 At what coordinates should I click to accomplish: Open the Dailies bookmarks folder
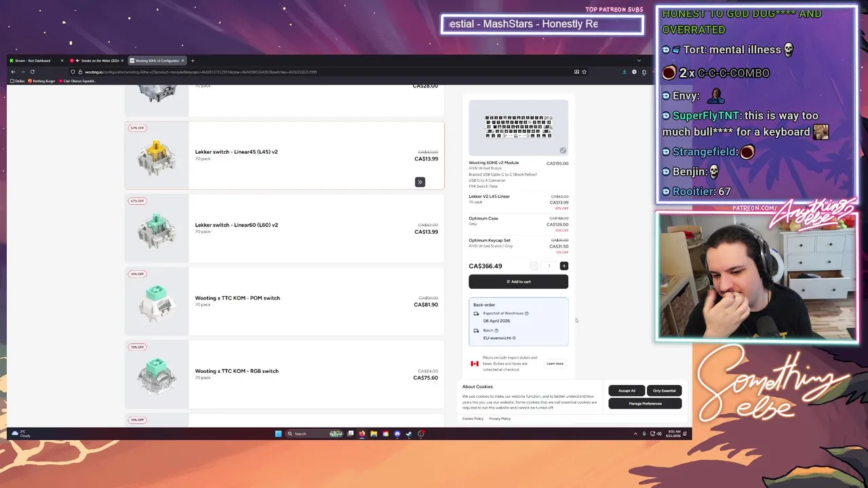point(18,81)
